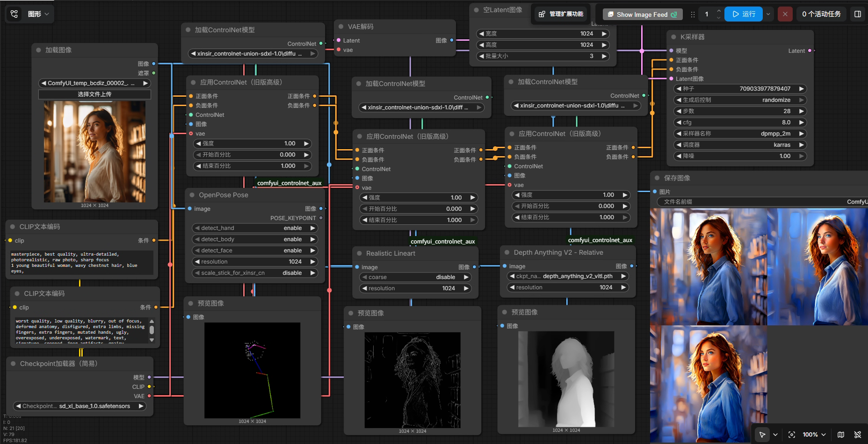Click the 运行 run button

(x=744, y=14)
